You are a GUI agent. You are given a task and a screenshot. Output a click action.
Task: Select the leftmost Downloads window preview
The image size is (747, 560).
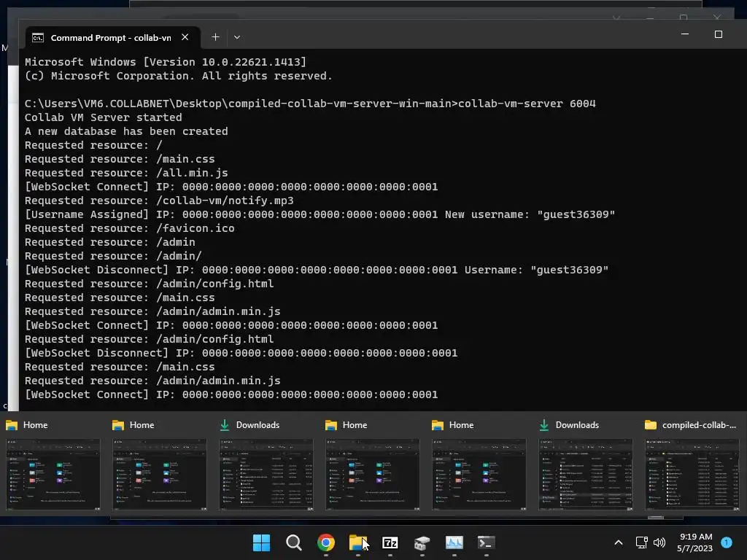pyautogui.click(x=266, y=474)
